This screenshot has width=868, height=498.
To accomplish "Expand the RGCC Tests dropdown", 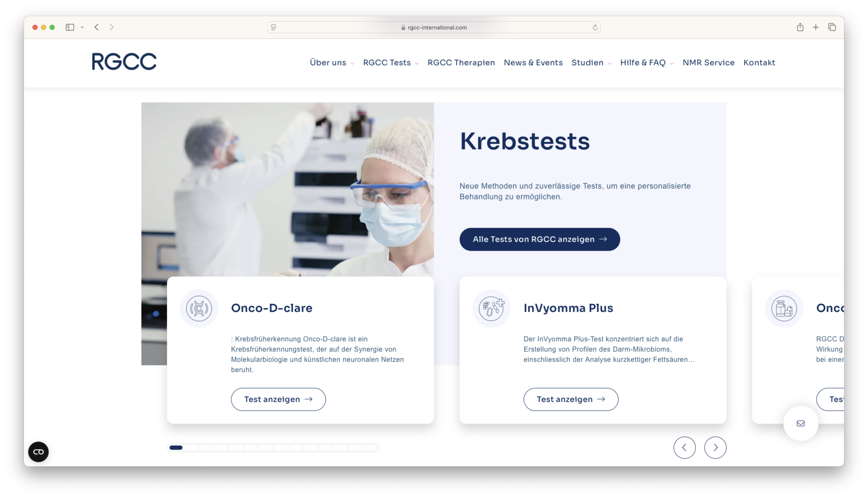I will pyautogui.click(x=390, y=63).
